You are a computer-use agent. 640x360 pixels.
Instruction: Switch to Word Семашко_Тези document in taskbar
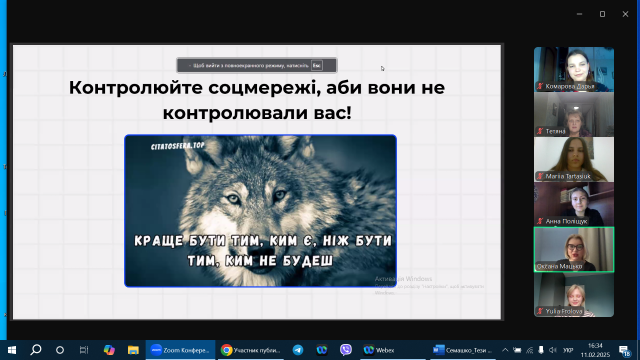(x=462, y=350)
